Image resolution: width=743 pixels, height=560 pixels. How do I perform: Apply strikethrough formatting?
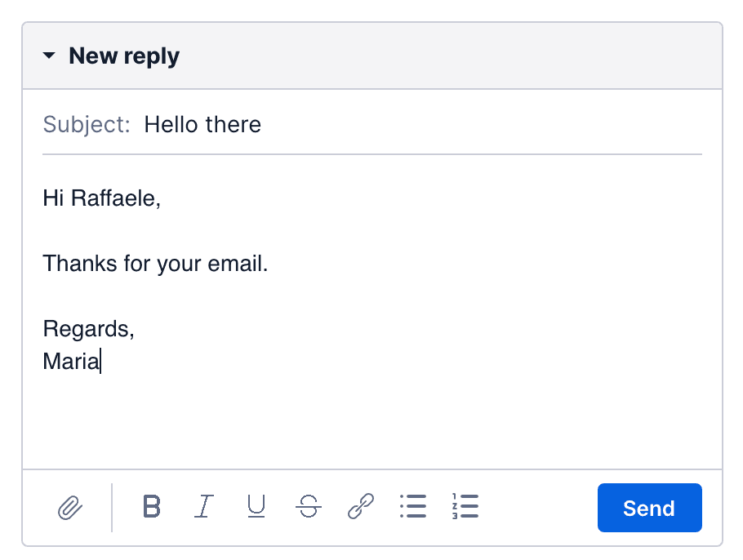click(x=308, y=507)
